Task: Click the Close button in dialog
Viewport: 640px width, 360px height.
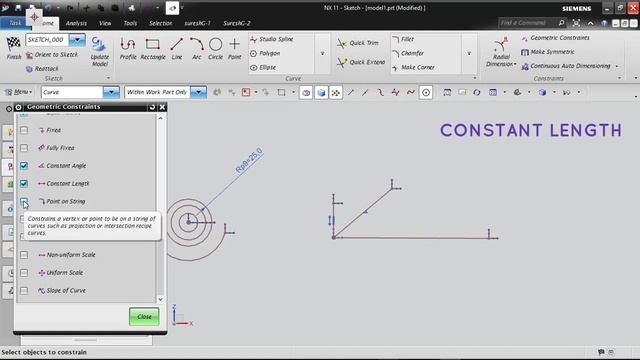Action: 144,317
